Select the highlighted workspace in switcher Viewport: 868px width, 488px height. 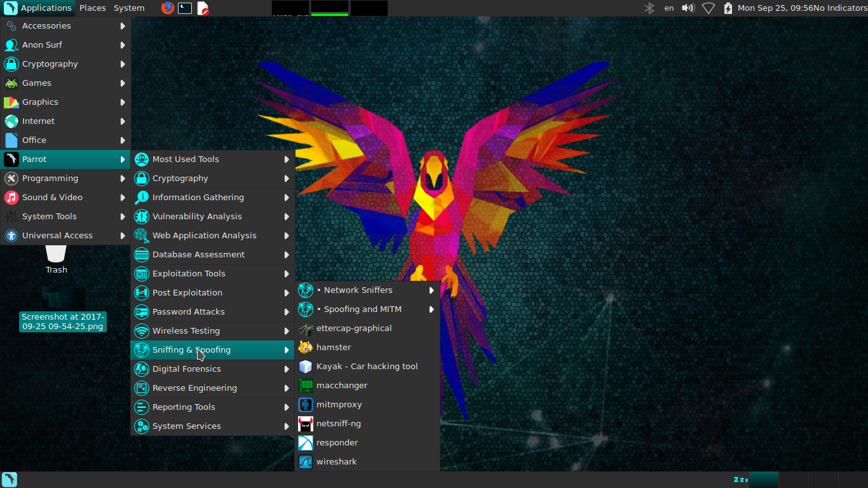[x=764, y=480]
